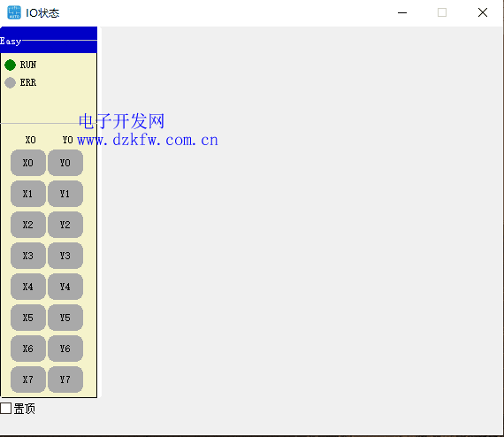Toggle the Y6 output indicator

65,349
